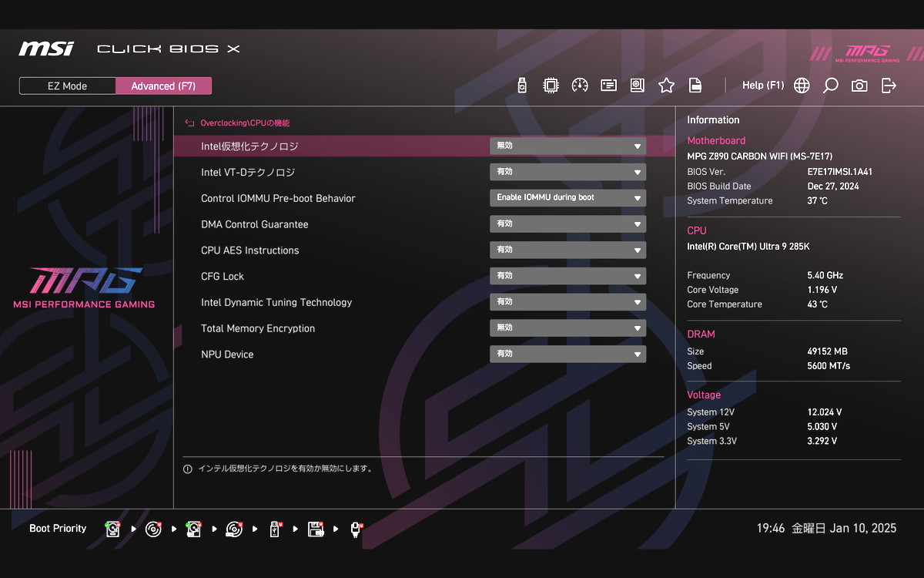Screen dimensions: 924x578
Task: Click the BIOS version E7E17IMSI.1A41
Action: pyautogui.click(x=840, y=172)
